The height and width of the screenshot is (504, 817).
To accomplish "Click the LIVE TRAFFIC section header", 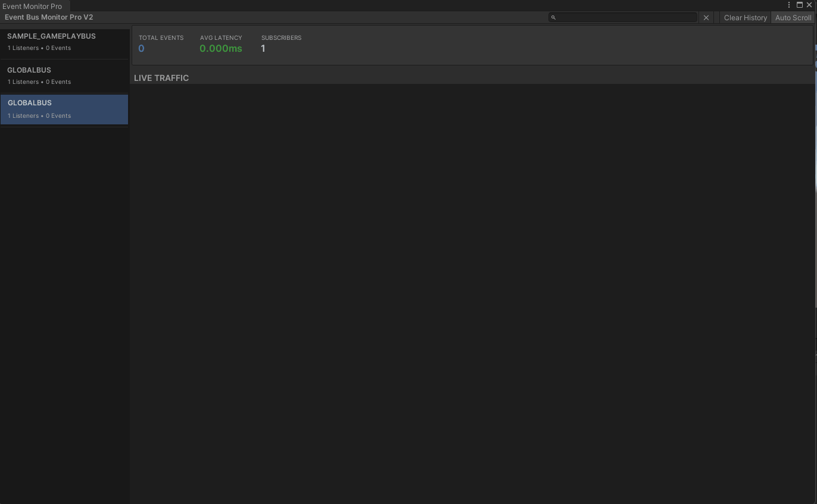I will pos(161,78).
